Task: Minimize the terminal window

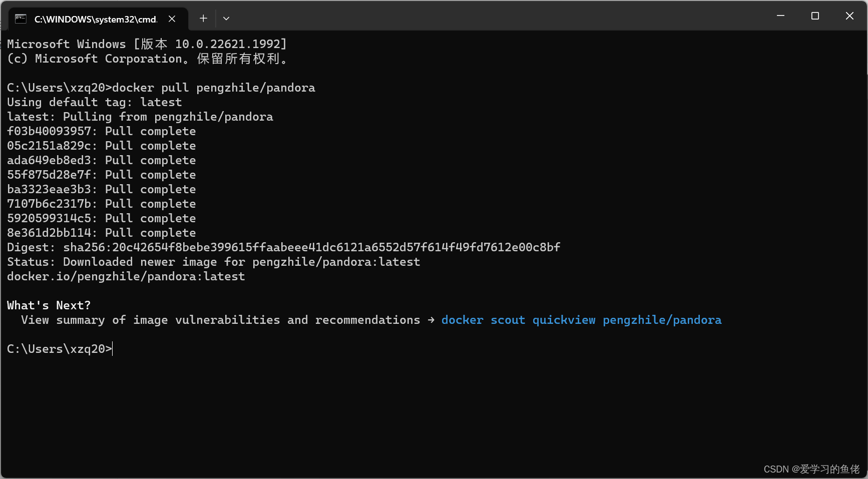Action: point(780,16)
